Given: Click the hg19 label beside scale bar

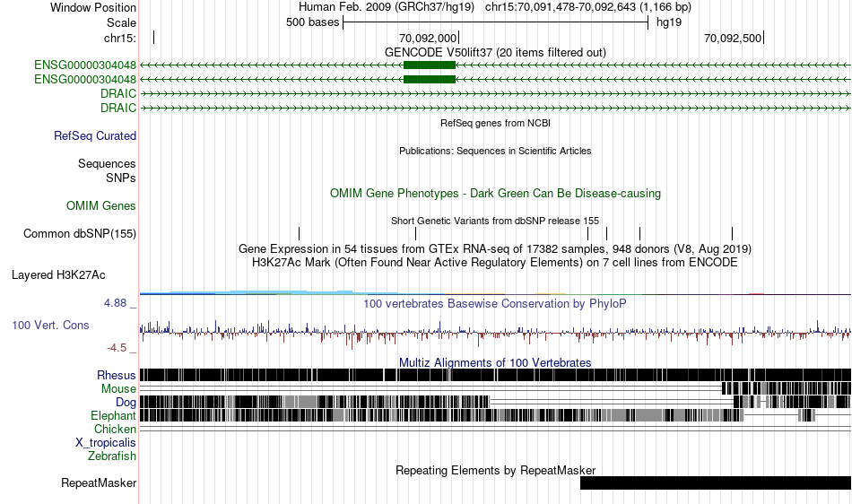Looking at the screenshot, I should [x=669, y=22].
